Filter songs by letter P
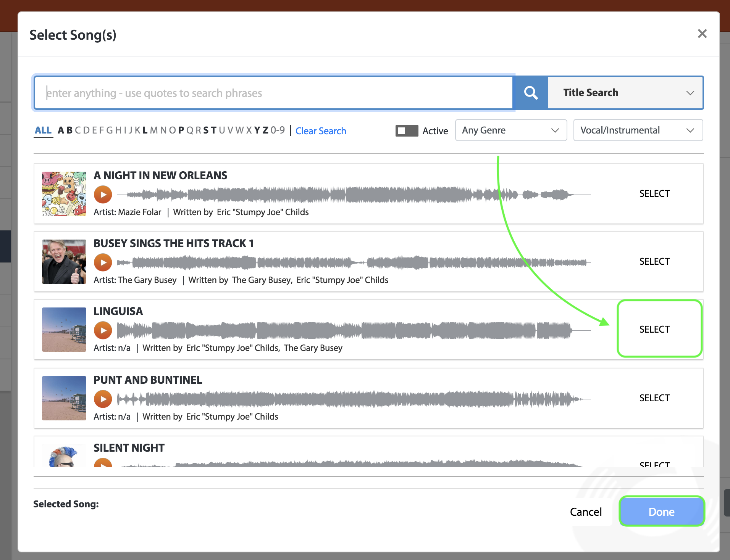 coord(181,130)
